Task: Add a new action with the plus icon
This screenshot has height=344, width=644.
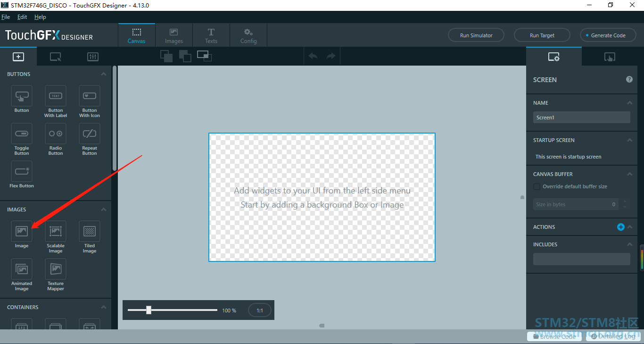Action: [x=621, y=227]
